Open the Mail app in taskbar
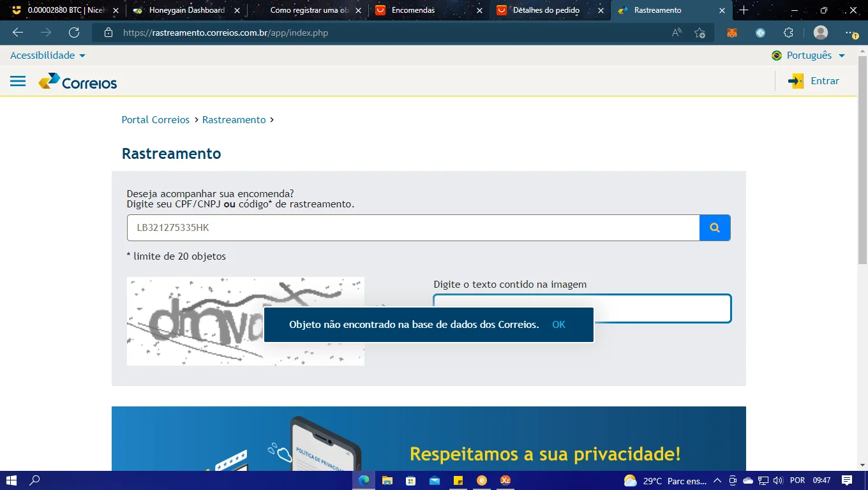This screenshot has width=868, height=490. tap(435, 480)
